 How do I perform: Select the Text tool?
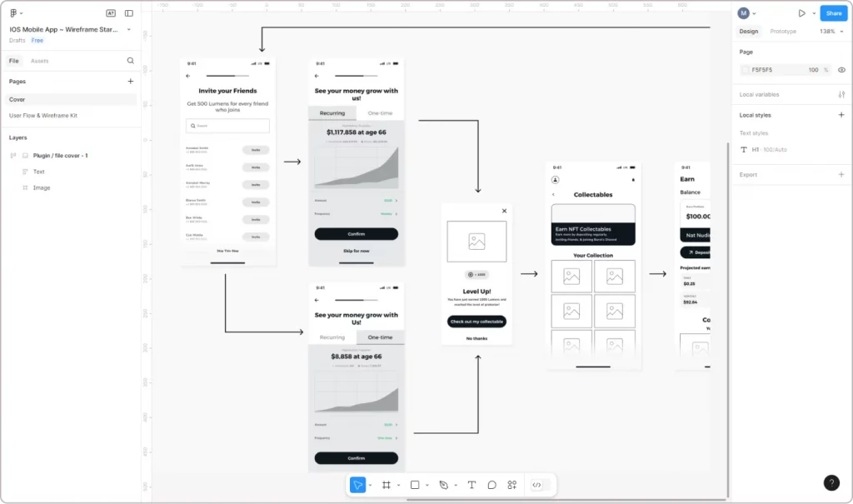point(471,485)
